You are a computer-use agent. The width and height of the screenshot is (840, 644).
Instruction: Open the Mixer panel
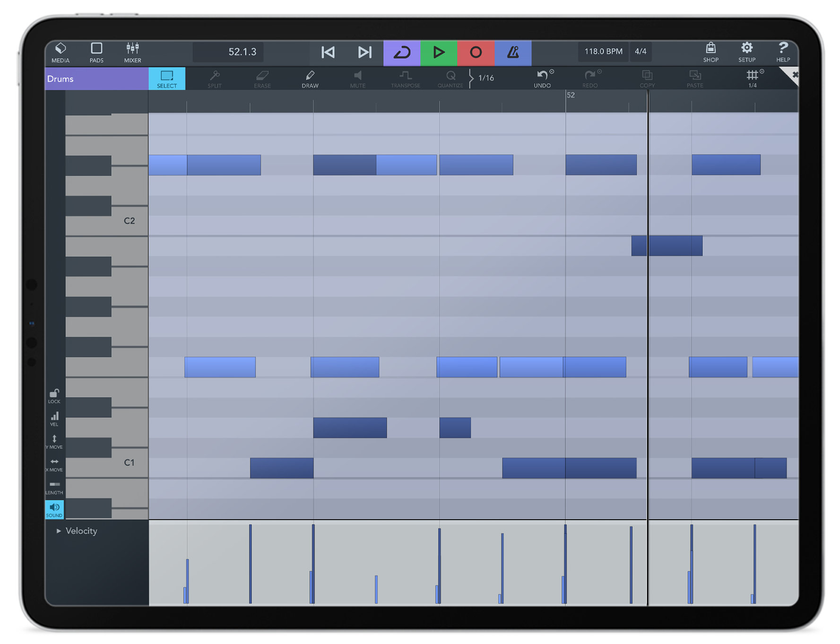coord(132,52)
